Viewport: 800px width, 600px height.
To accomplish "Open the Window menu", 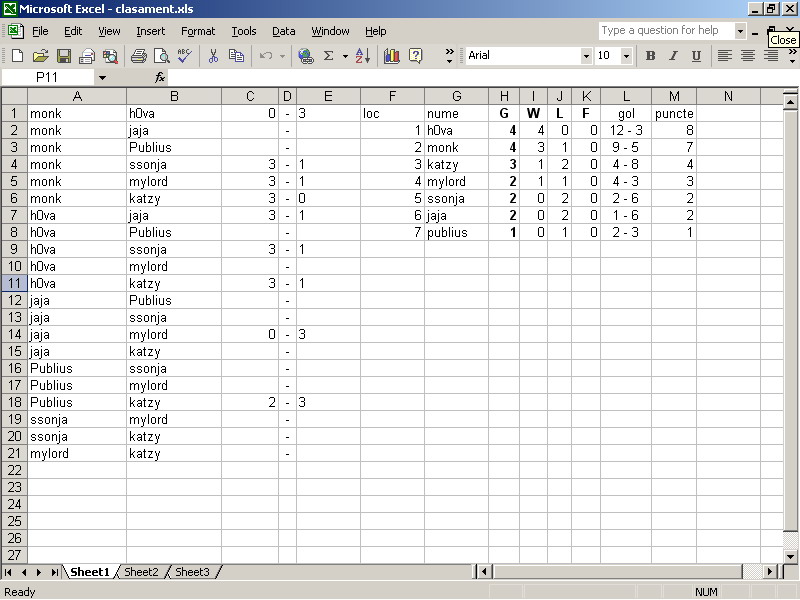I will tap(330, 31).
